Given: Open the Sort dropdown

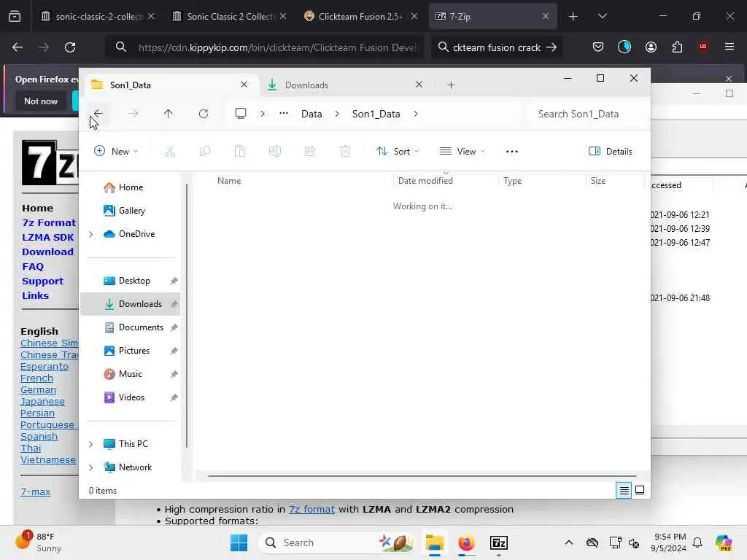Looking at the screenshot, I should (398, 152).
